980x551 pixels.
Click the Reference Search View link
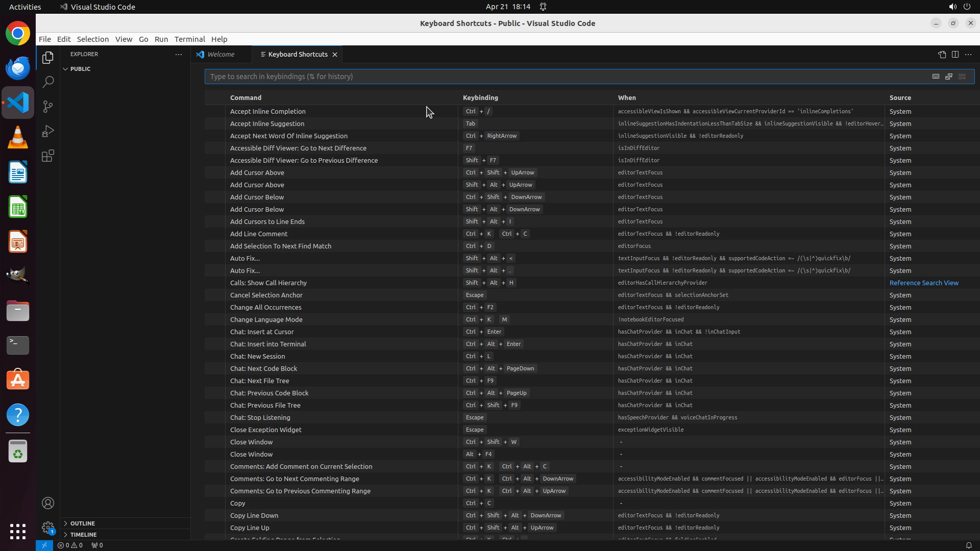click(924, 283)
